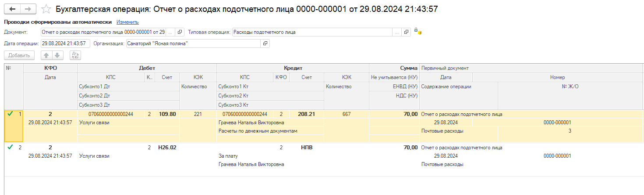Viewport: 644px width, 195px height.
Task: Add document to favorites with star icon
Action: (x=45, y=9)
